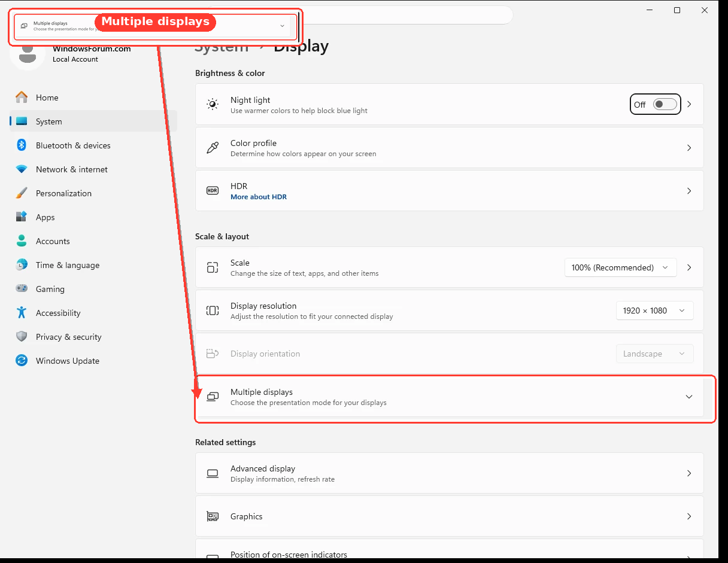The width and height of the screenshot is (728, 563).
Task: Click the Privacy & security shield icon
Action: point(22,337)
